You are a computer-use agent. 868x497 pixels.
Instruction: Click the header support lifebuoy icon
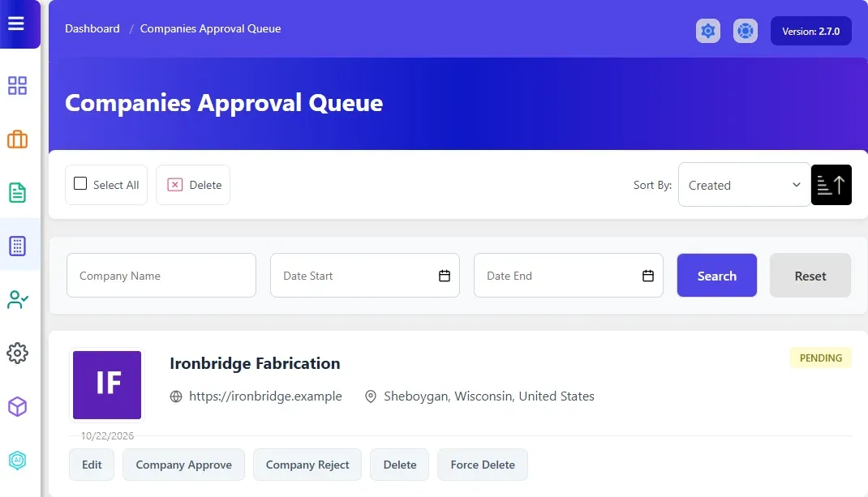(x=746, y=31)
